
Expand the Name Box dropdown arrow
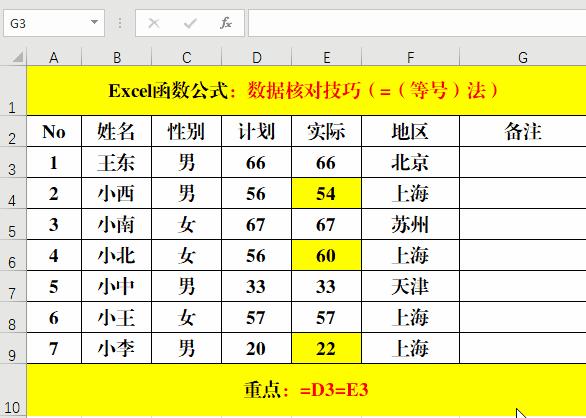tap(94, 22)
